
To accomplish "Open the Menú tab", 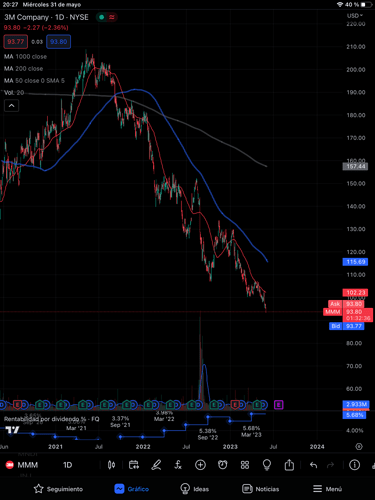I will (x=327, y=489).
